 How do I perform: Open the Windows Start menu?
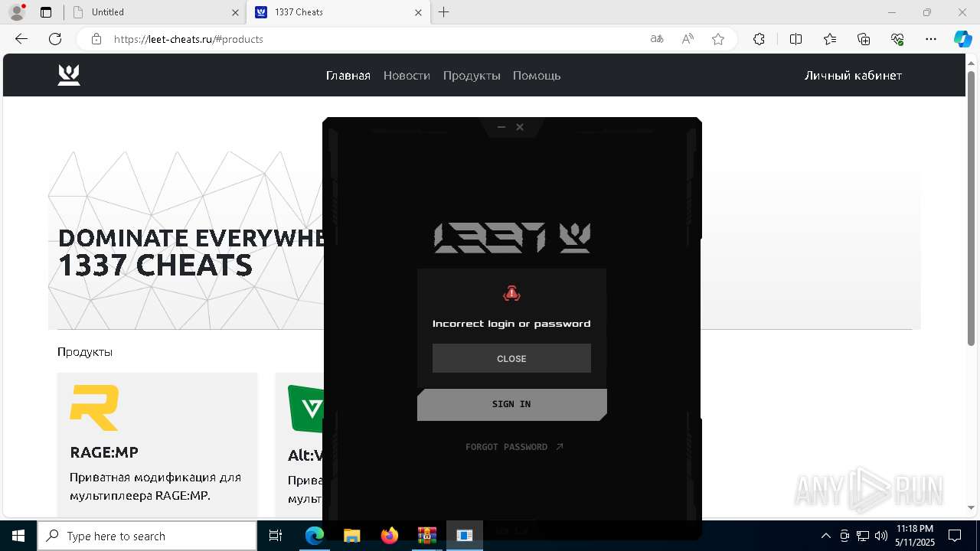point(18,536)
